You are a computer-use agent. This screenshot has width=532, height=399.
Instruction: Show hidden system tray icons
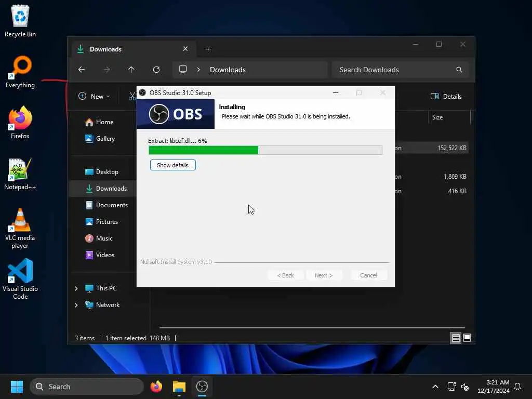(x=435, y=387)
